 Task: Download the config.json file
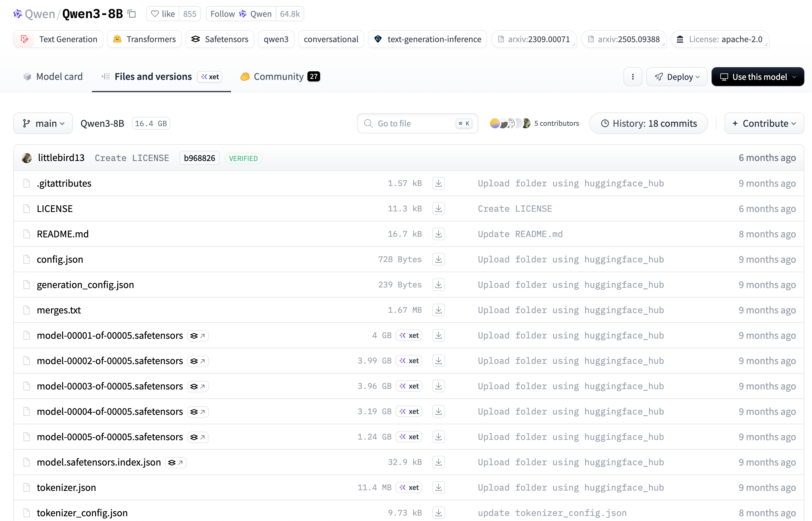[438, 259]
